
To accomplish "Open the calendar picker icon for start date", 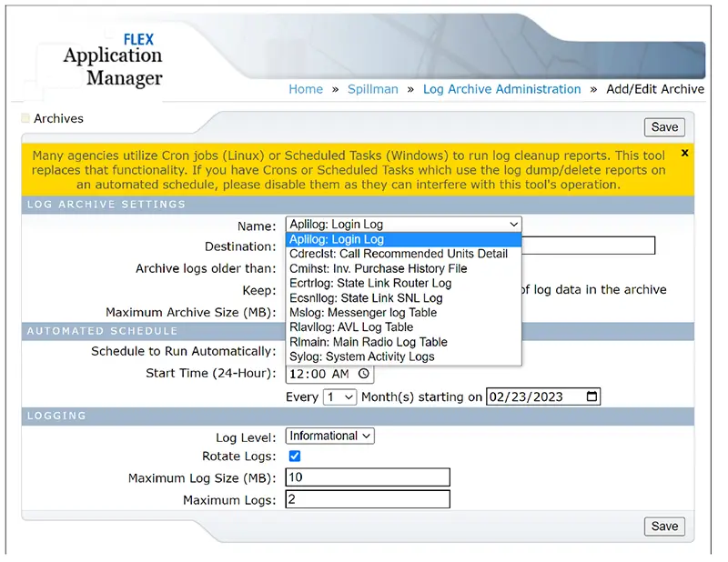I will [x=592, y=397].
